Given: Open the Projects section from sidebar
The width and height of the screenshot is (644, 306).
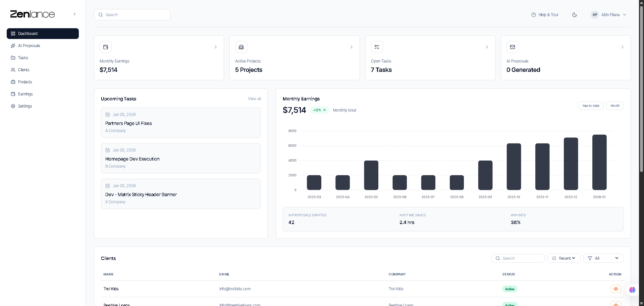Looking at the screenshot, I should tap(25, 82).
